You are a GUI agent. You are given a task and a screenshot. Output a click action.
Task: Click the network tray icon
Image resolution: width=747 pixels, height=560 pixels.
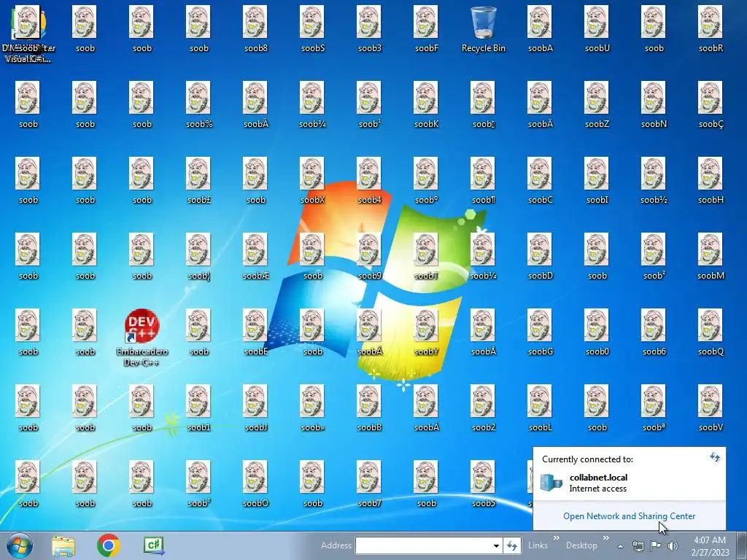[638, 546]
